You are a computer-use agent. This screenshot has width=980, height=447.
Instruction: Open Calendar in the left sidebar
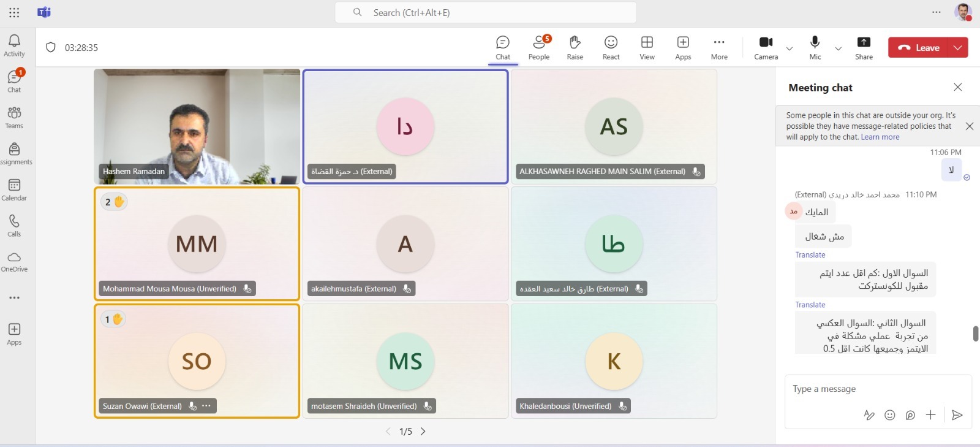(14, 189)
